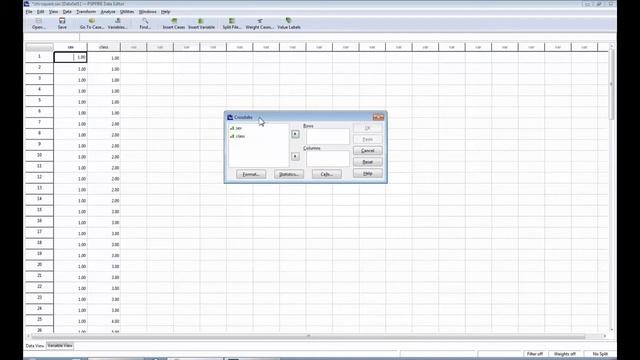The image size is (640, 360).
Task: Select the class column header
Action: pos(104,47)
